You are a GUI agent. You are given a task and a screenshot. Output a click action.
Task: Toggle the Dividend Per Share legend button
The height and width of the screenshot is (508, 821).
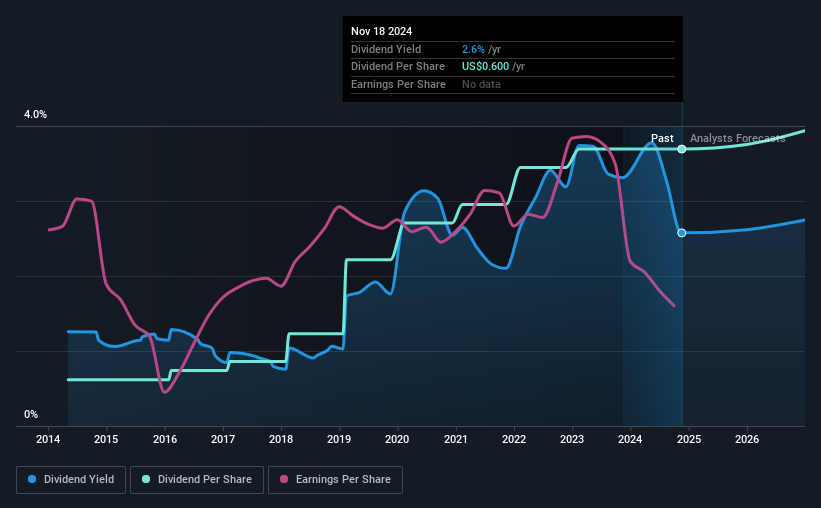point(197,480)
